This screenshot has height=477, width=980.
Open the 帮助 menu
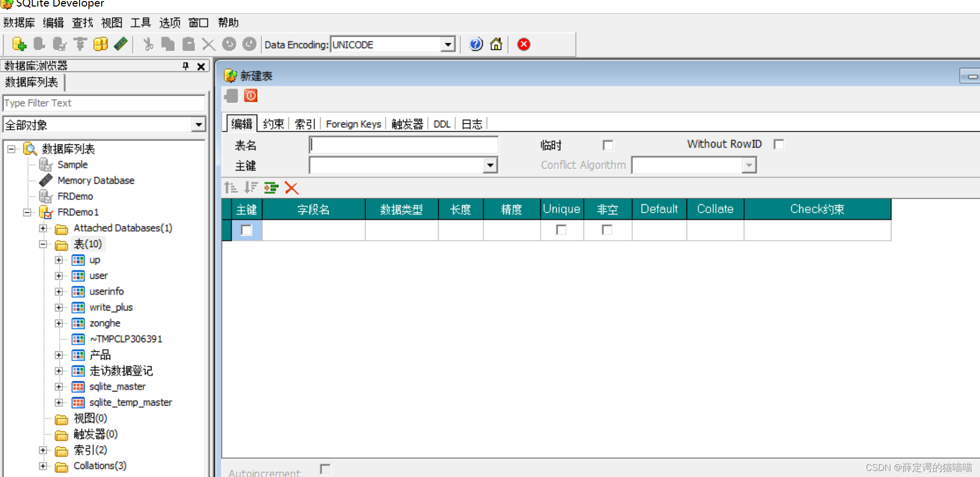[x=228, y=23]
